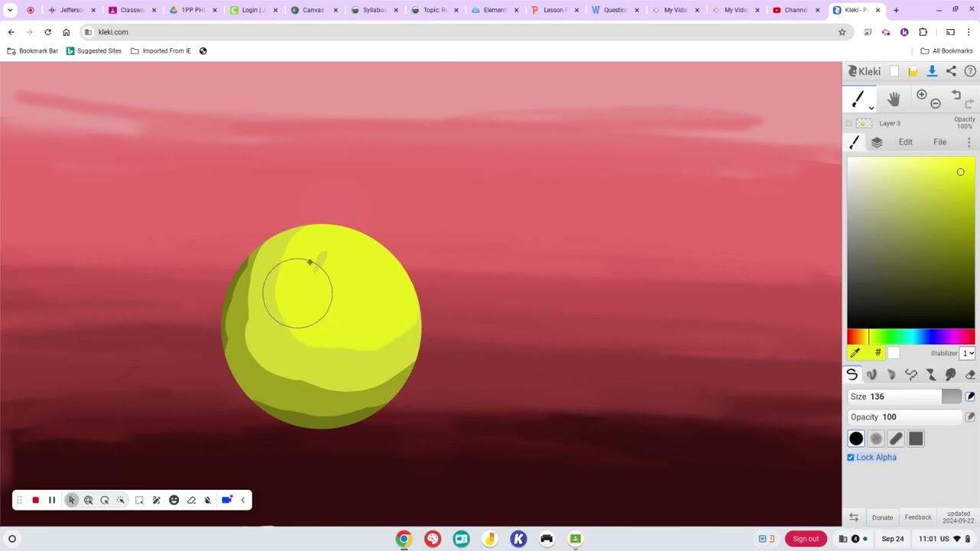Toggle Lock Alpha checkbox

click(851, 458)
